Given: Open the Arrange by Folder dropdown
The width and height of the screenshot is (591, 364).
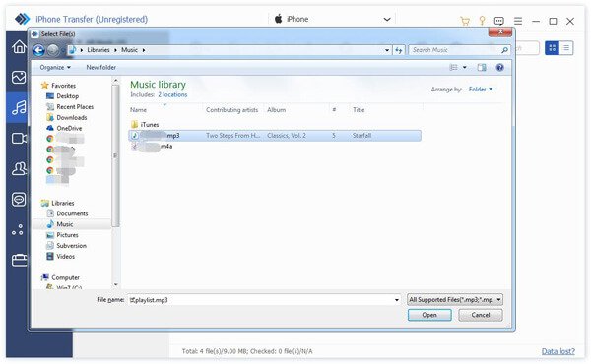Looking at the screenshot, I should (x=481, y=90).
